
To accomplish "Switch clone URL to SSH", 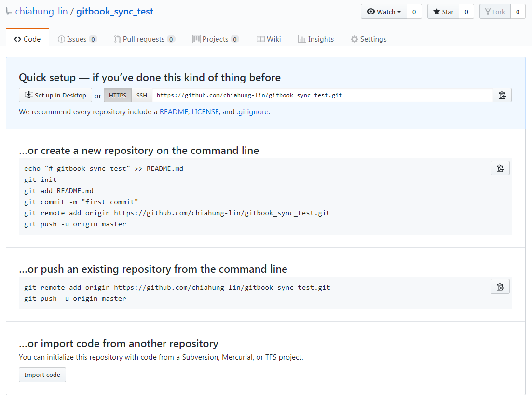I will 142,95.
